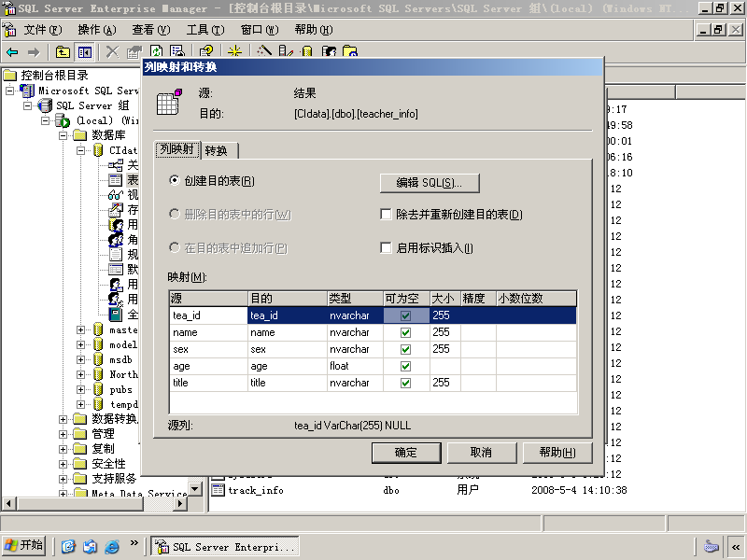Check Drop and recreate destination table
This screenshot has height=560, width=747.
386,215
